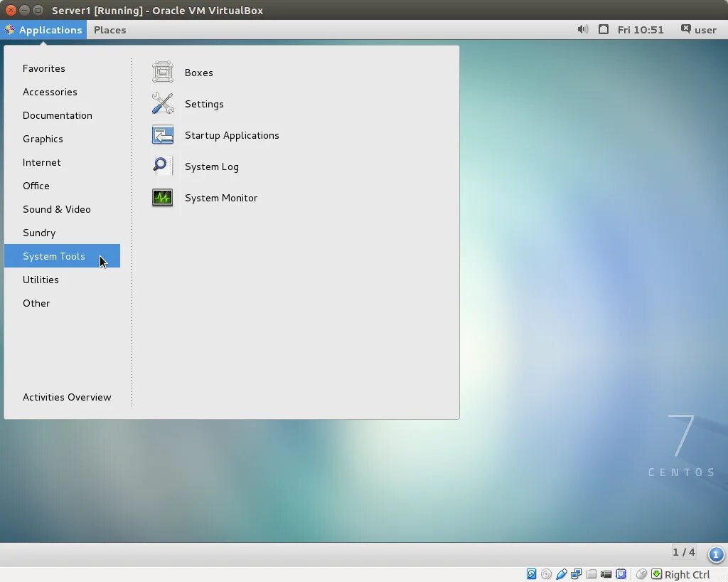This screenshot has height=582, width=728.
Task: Click VirtualBox hard disk status icon
Action: click(x=531, y=574)
